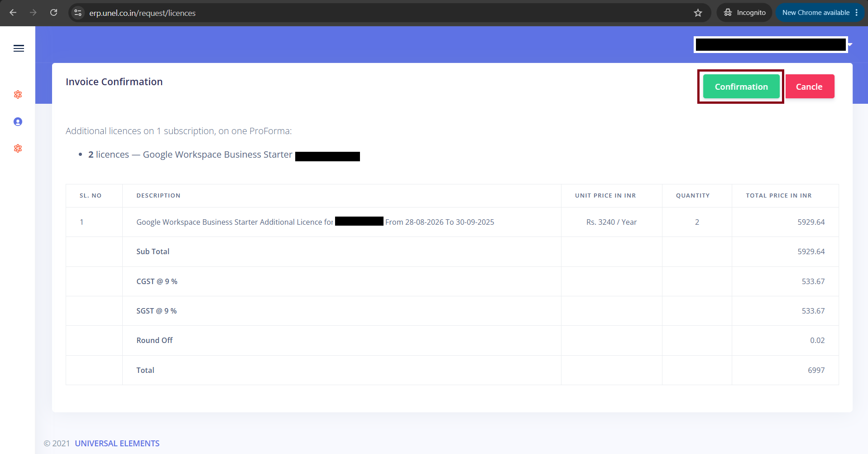The width and height of the screenshot is (868, 454).
Task: Click the Sub Total value 5929.64
Action: pos(811,251)
